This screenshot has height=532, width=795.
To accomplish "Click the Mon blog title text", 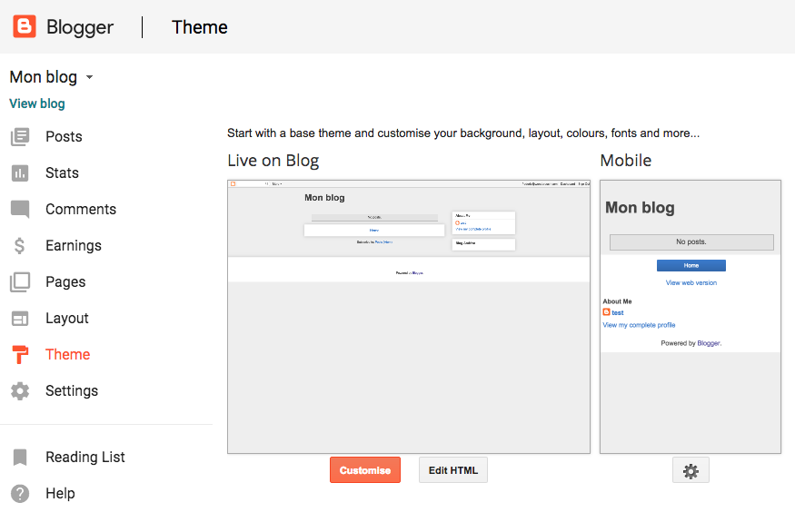I will pyautogui.click(x=44, y=77).
